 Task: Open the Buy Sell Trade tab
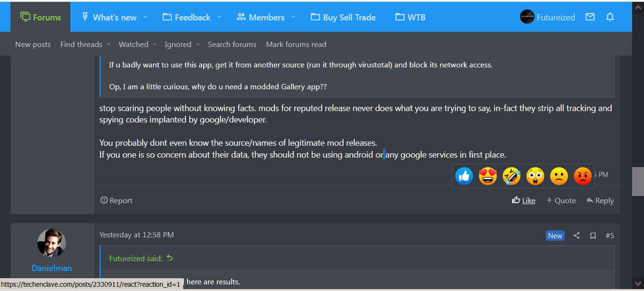coord(343,17)
